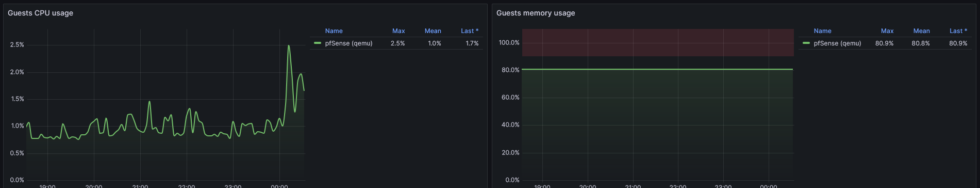This screenshot has width=980, height=188.
Task: Sort CPU legend by Name column
Action: tap(334, 31)
